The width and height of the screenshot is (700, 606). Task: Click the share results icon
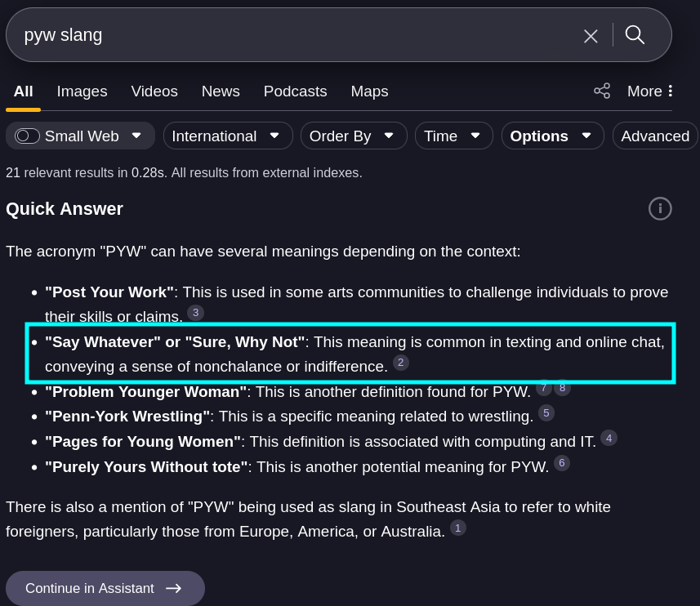(x=602, y=91)
